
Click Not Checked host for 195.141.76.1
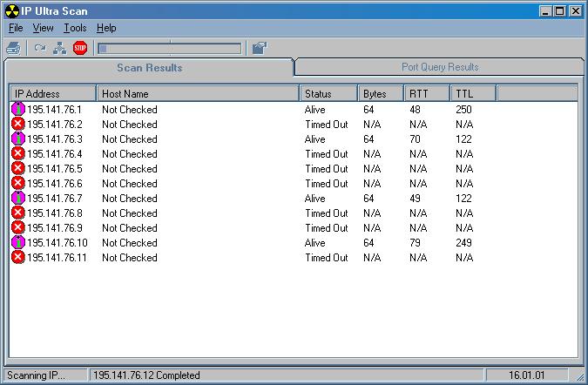(x=130, y=110)
